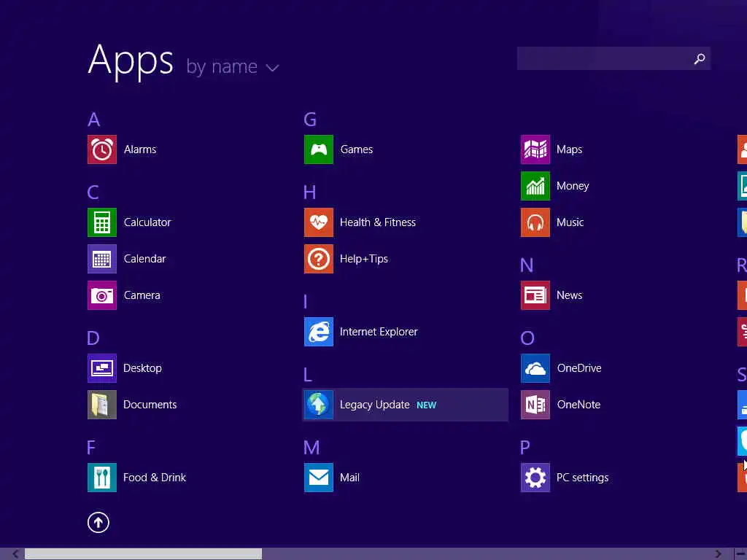Launch the OneNote app icon
Image resolution: width=747 pixels, height=560 pixels.
coord(535,405)
